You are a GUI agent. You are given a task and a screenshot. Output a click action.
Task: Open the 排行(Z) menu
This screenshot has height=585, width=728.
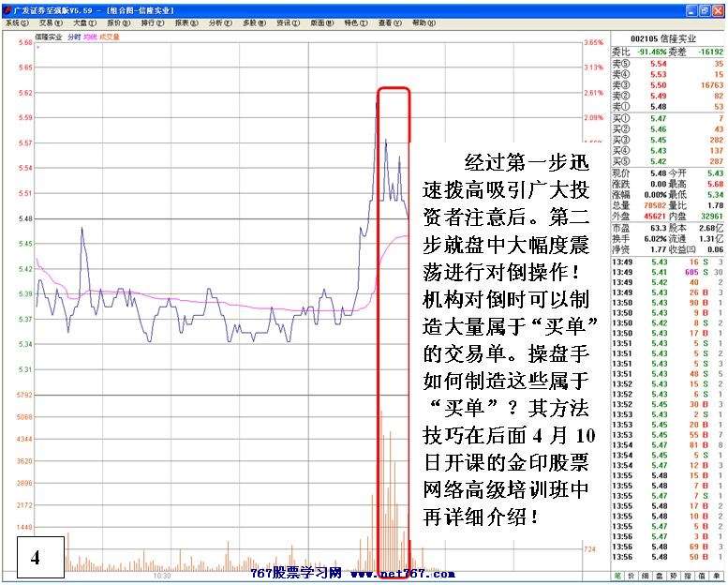153,22
